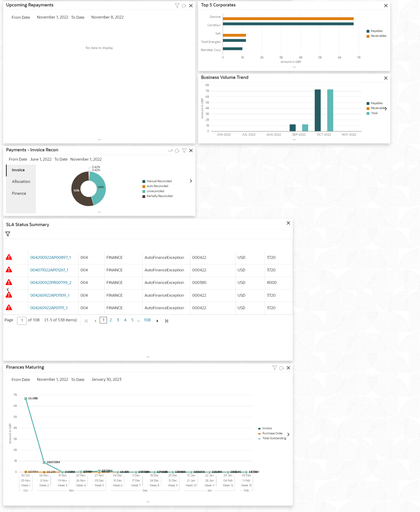
Task: Go to page 2 of SLA table
Action: [110, 320]
